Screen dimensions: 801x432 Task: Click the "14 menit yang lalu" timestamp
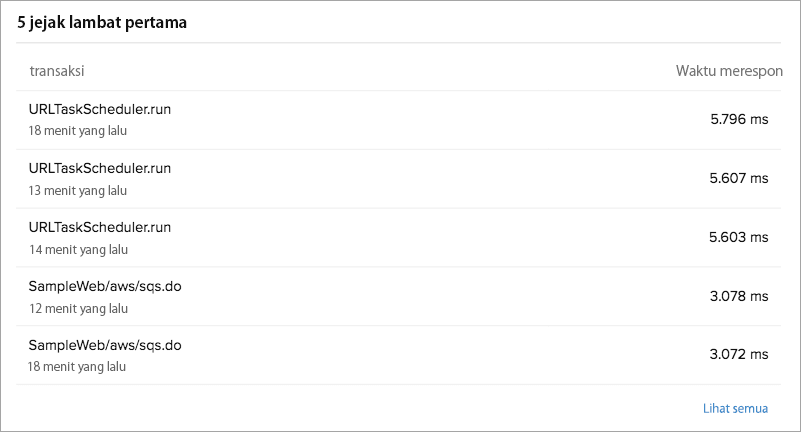(x=78, y=249)
